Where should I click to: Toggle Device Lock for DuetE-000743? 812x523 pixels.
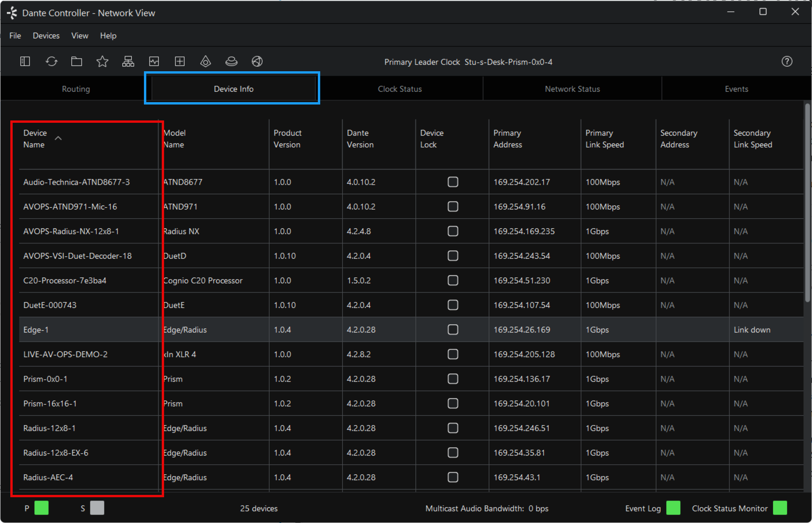[453, 305]
